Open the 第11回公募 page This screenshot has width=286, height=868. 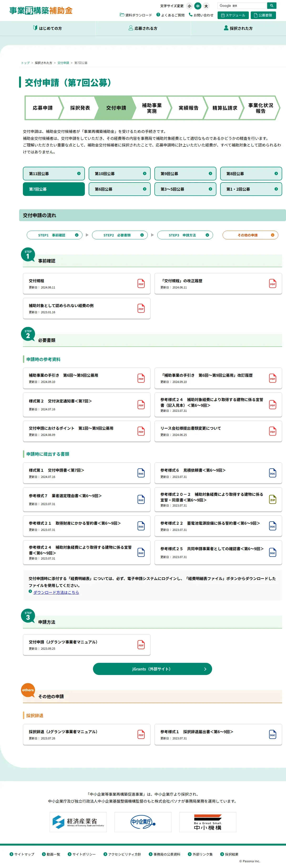(x=54, y=173)
